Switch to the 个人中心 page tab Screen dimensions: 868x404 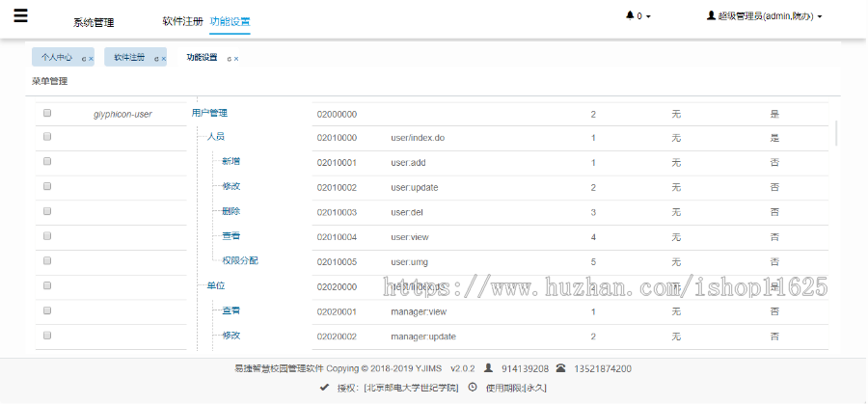[57, 57]
